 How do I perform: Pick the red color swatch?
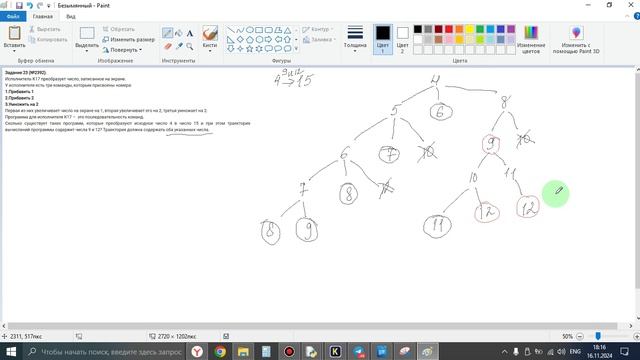point(449,29)
